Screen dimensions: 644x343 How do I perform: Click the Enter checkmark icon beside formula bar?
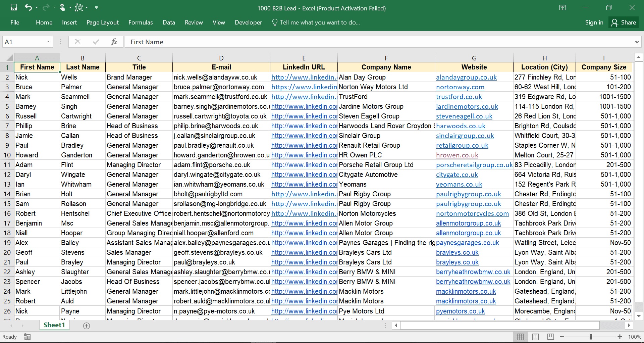(x=96, y=42)
